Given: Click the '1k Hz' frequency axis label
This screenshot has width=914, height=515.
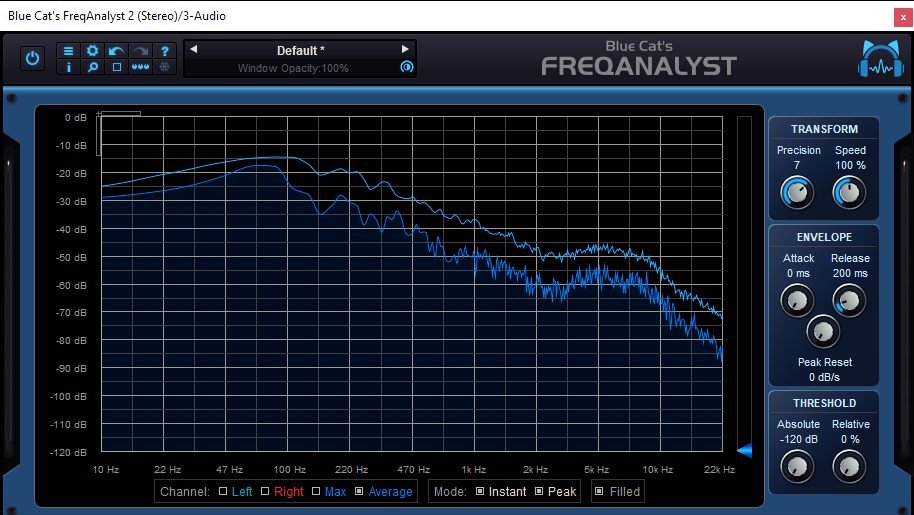Looking at the screenshot, I should [x=473, y=470].
